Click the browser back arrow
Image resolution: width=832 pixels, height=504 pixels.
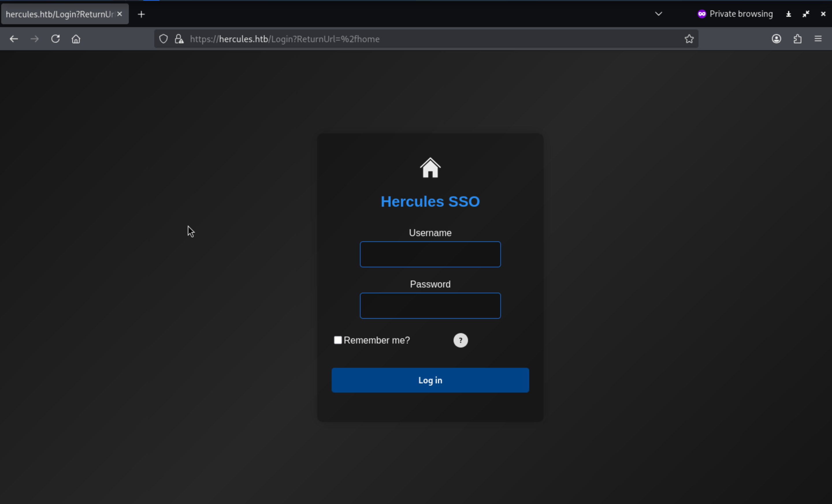(14, 39)
